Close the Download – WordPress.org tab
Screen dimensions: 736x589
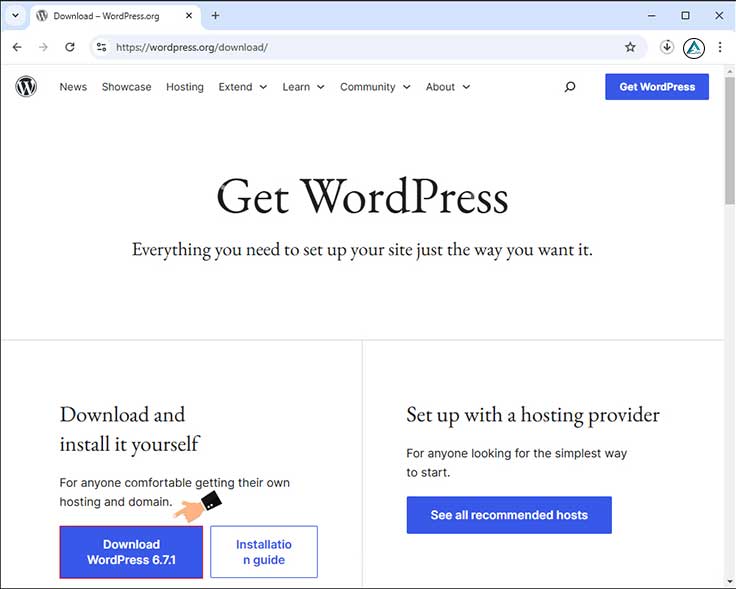click(x=189, y=15)
